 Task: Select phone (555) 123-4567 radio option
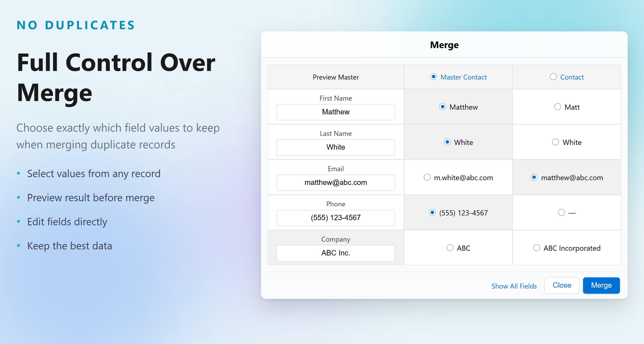click(x=432, y=213)
